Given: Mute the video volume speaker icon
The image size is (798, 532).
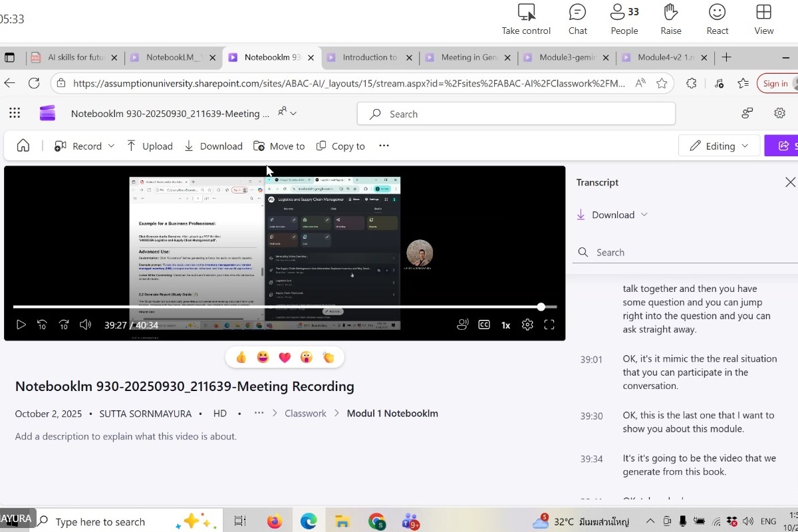Looking at the screenshot, I should tap(85, 325).
